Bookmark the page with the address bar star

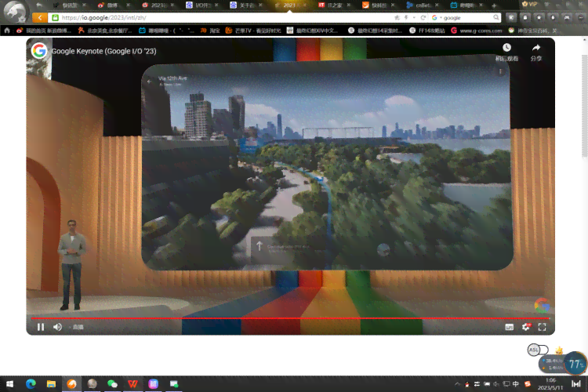coord(397,17)
